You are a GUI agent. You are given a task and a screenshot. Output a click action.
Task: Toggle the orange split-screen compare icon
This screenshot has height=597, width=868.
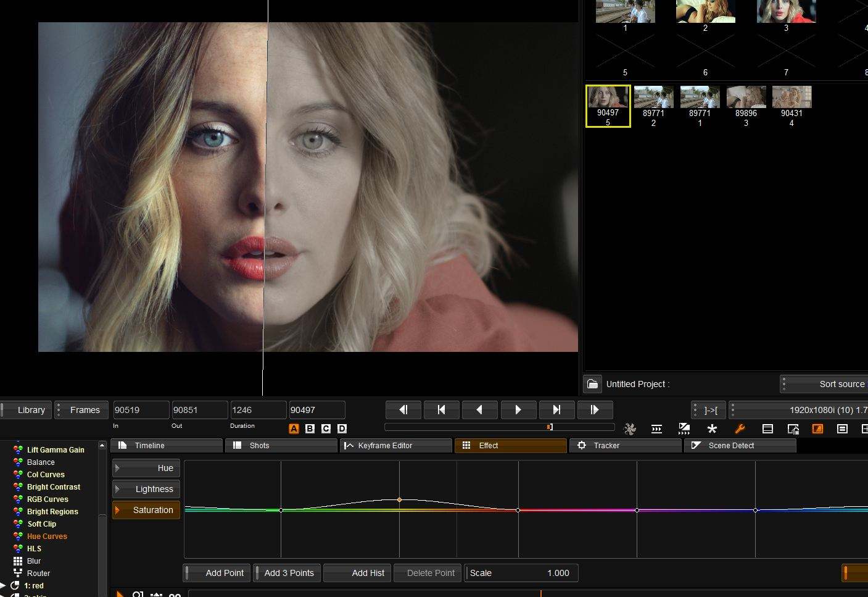817,428
